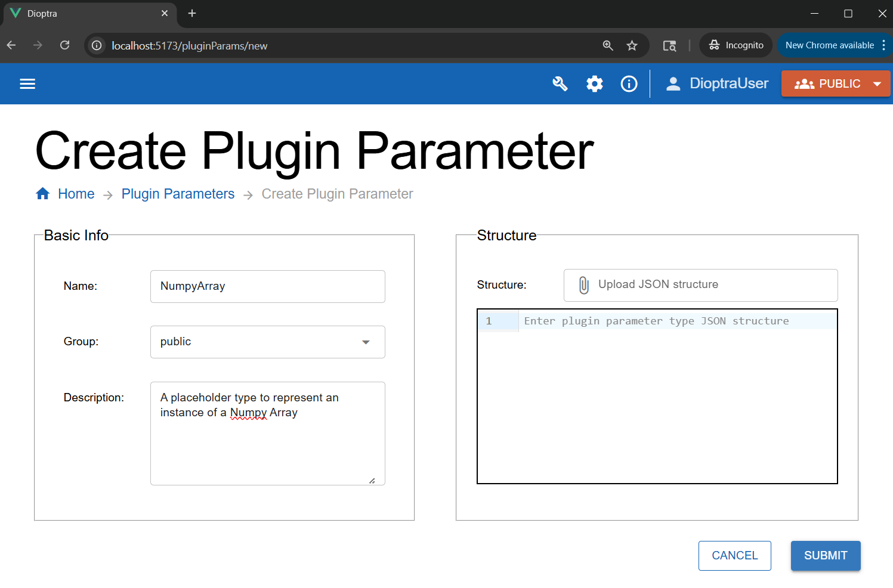Open Chrome's three-dot browser menu
Screen dimensions: 893x588
point(883,45)
